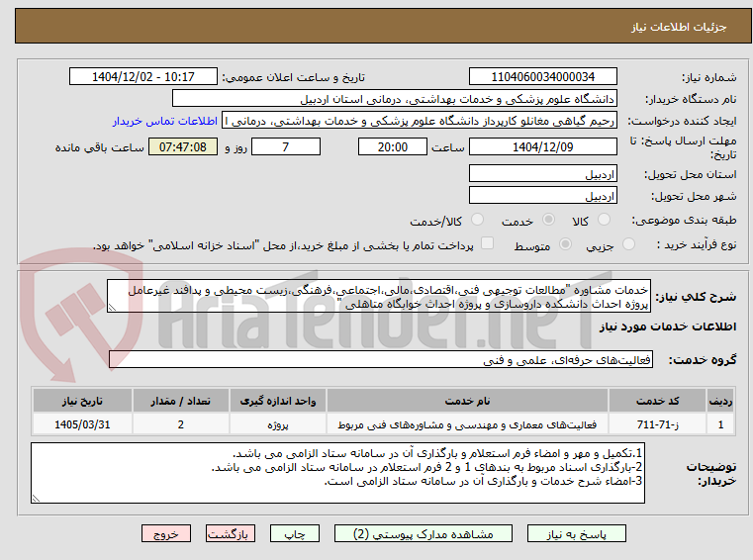Click the پاسخ به نیاز button
The height and width of the screenshot is (560, 753).
pyautogui.click(x=576, y=533)
